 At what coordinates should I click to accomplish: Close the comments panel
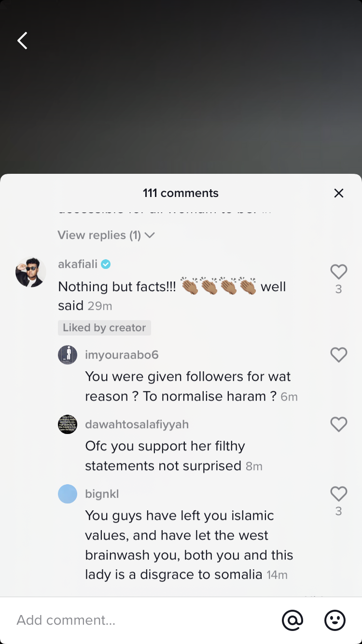tap(339, 193)
